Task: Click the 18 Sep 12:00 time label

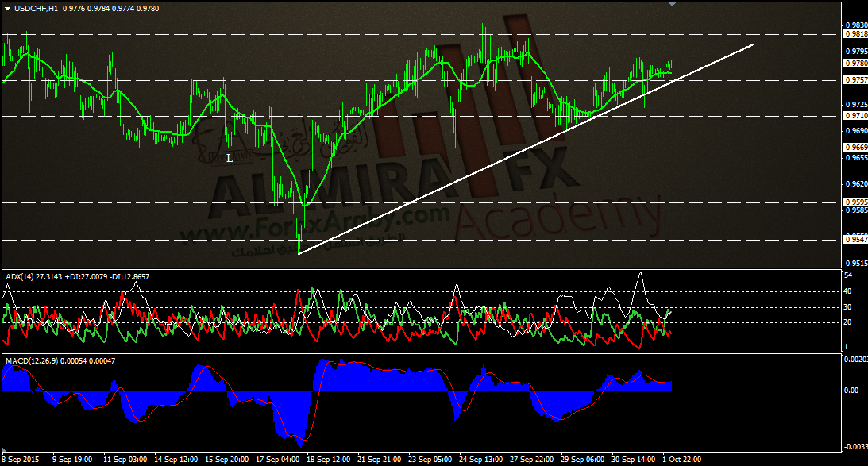Action: [x=328, y=460]
